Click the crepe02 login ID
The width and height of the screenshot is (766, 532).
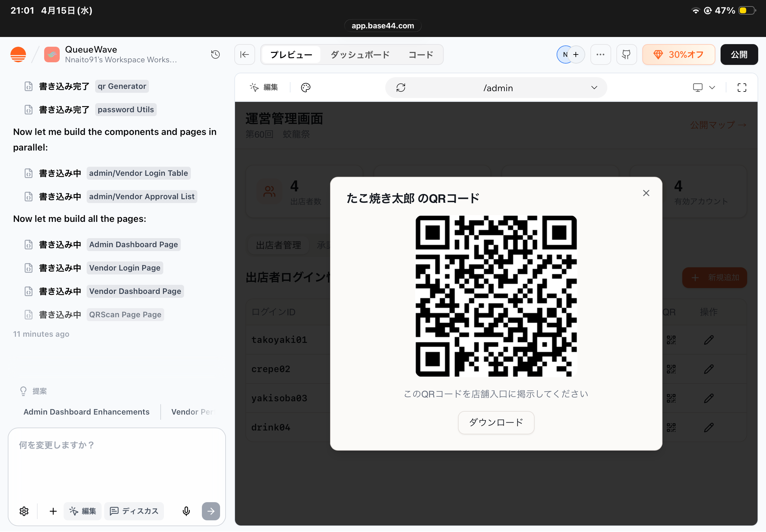[270, 369]
